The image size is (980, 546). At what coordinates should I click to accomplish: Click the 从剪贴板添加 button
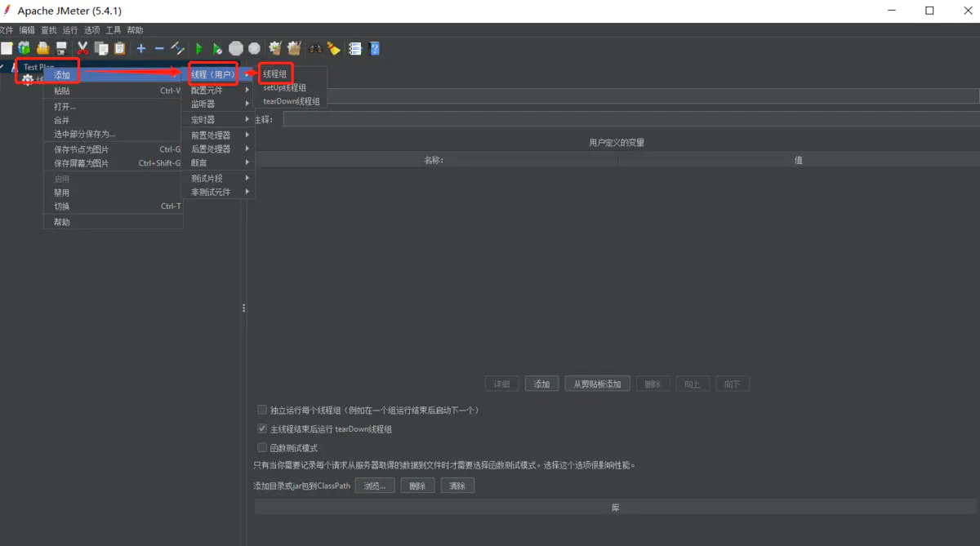point(597,384)
